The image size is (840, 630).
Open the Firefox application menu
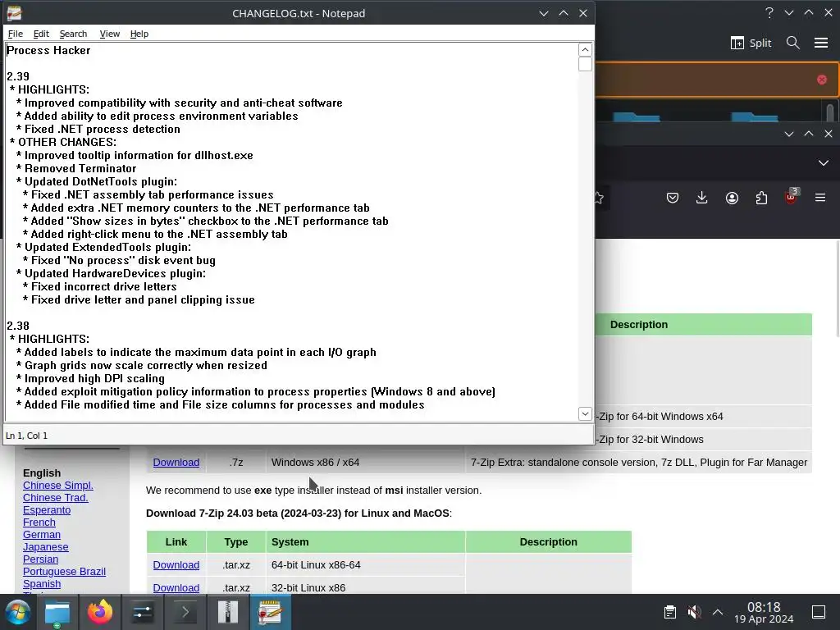tap(820, 198)
